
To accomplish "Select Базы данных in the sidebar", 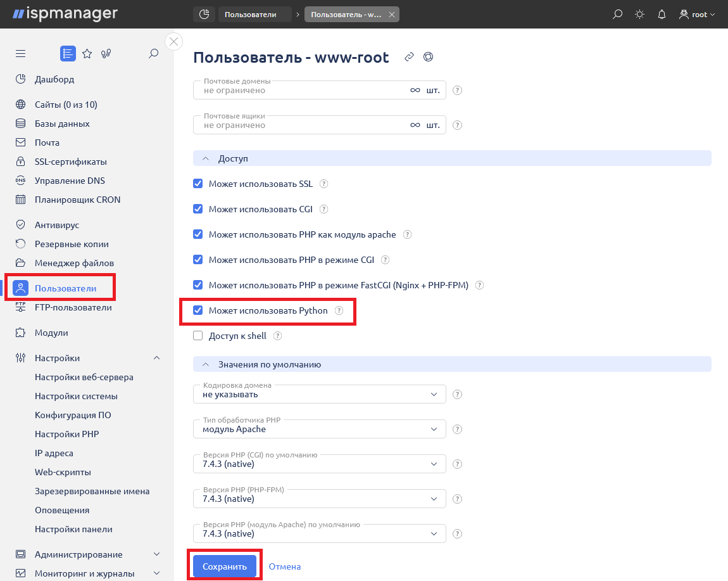I will (x=62, y=124).
